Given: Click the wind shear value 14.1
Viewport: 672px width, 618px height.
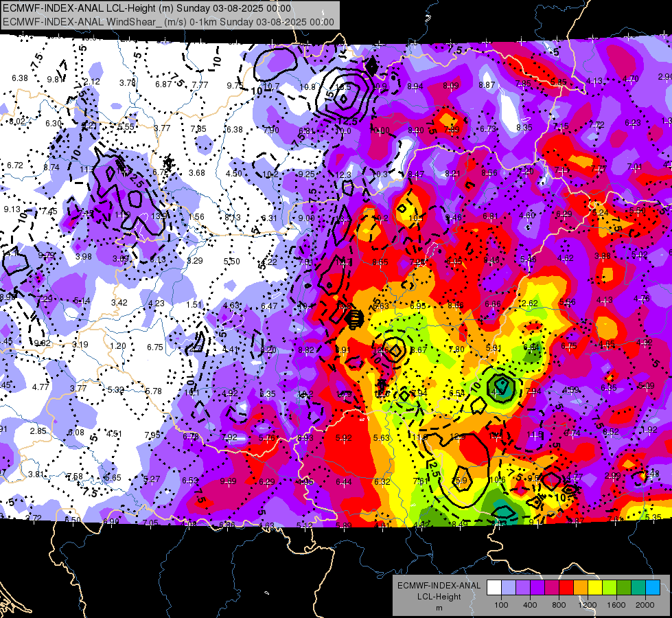Looking at the screenshot, I should pyautogui.click(x=10, y=253).
